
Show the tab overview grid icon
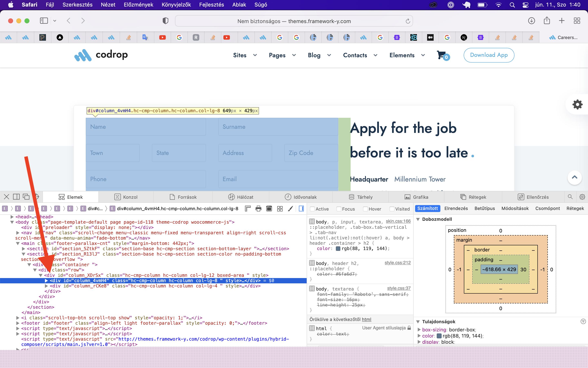click(x=577, y=21)
